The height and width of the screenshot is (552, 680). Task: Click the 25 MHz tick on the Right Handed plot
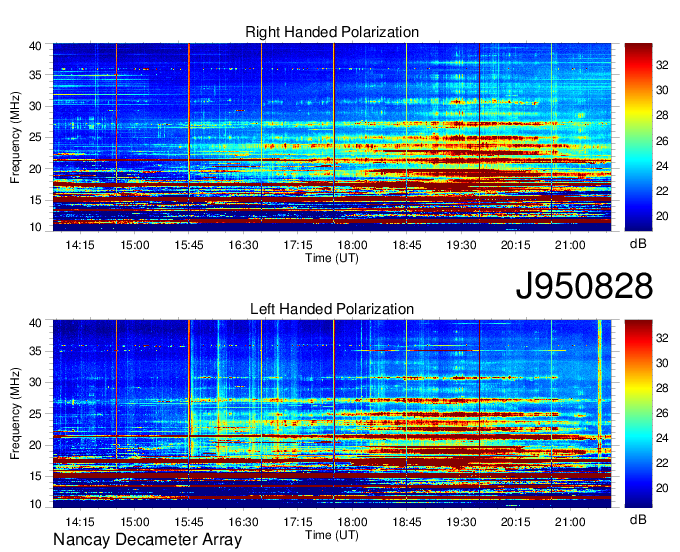click(36, 137)
